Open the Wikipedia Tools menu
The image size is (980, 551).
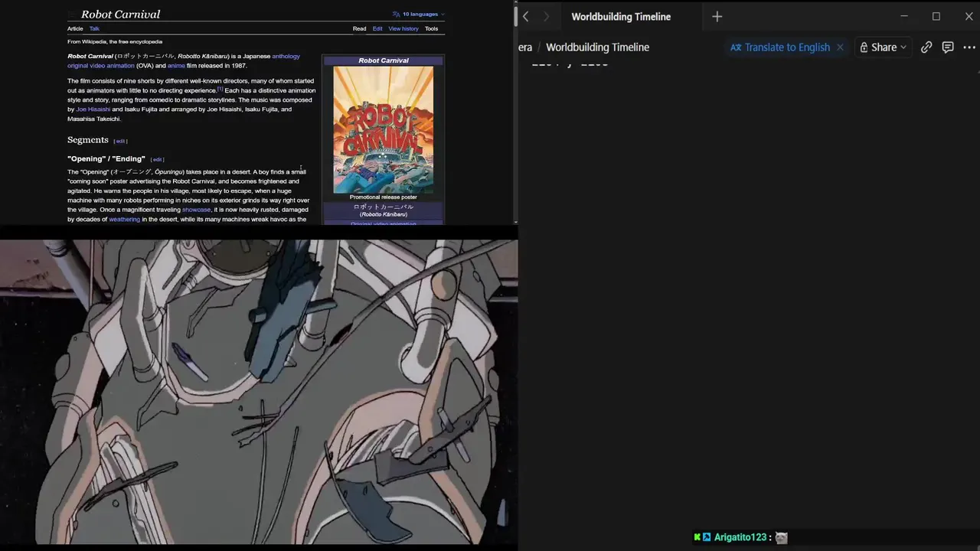click(432, 28)
